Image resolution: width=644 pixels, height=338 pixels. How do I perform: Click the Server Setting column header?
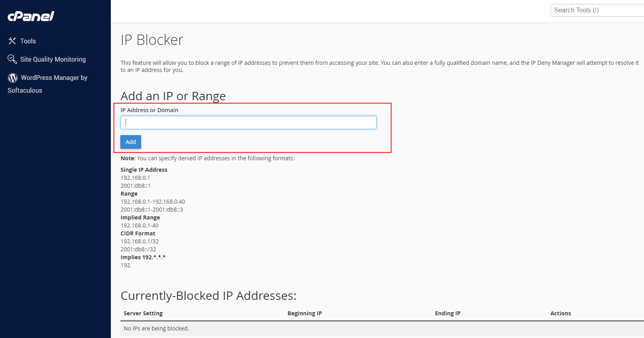pyautogui.click(x=143, y=313)
